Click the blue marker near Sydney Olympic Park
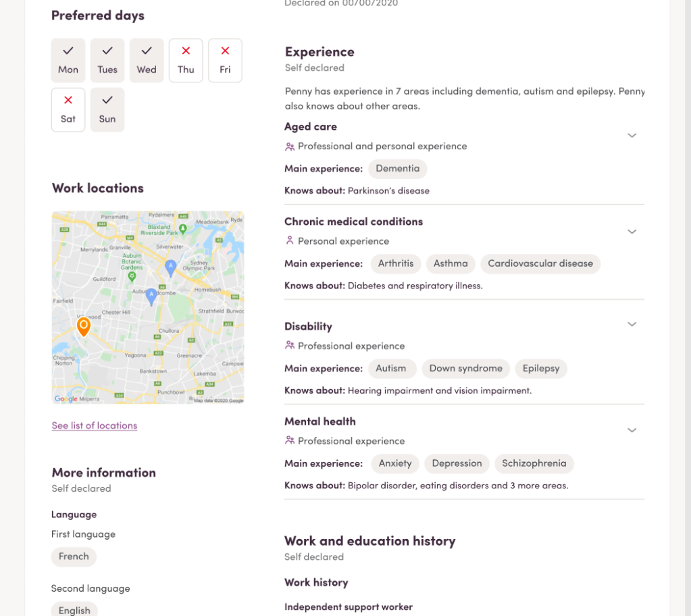 pos(171,267)
